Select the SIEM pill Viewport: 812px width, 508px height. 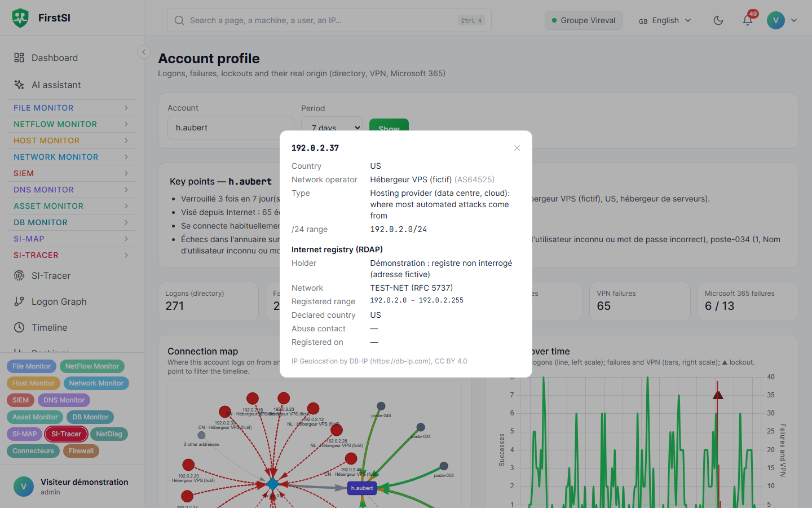pos(20,400)
